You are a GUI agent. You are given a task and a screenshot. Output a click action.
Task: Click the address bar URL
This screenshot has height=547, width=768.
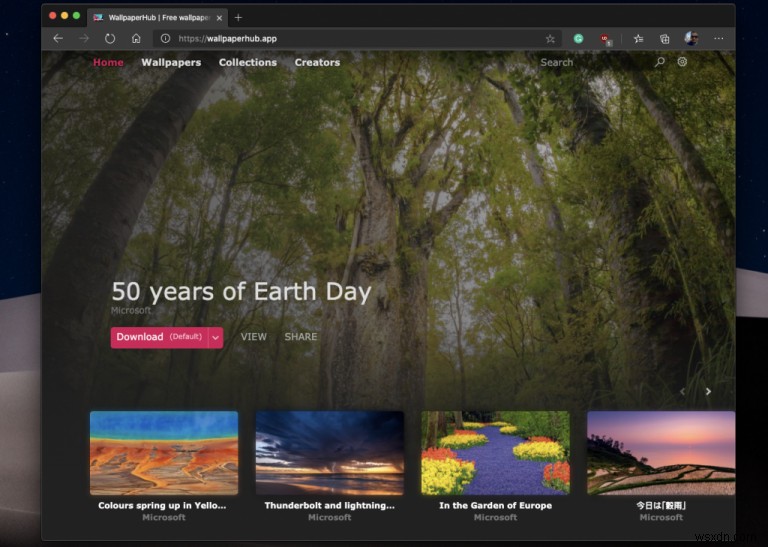[x=228, y=39]
